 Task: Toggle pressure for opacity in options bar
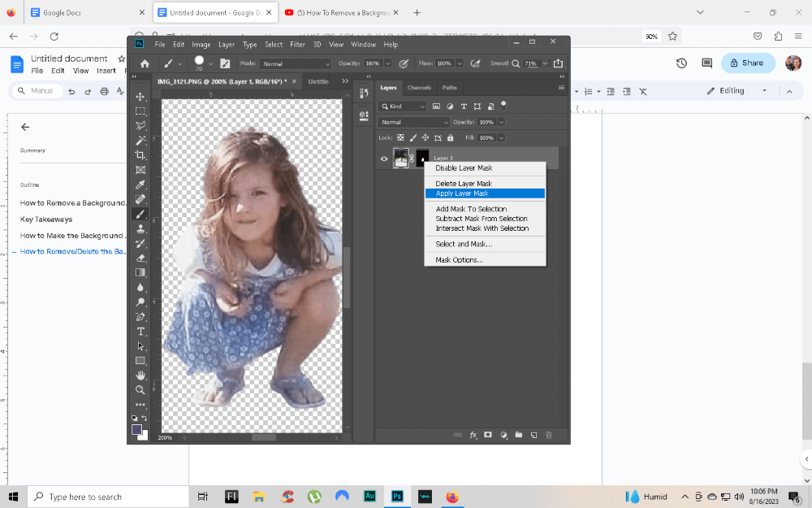click(404, 63)
